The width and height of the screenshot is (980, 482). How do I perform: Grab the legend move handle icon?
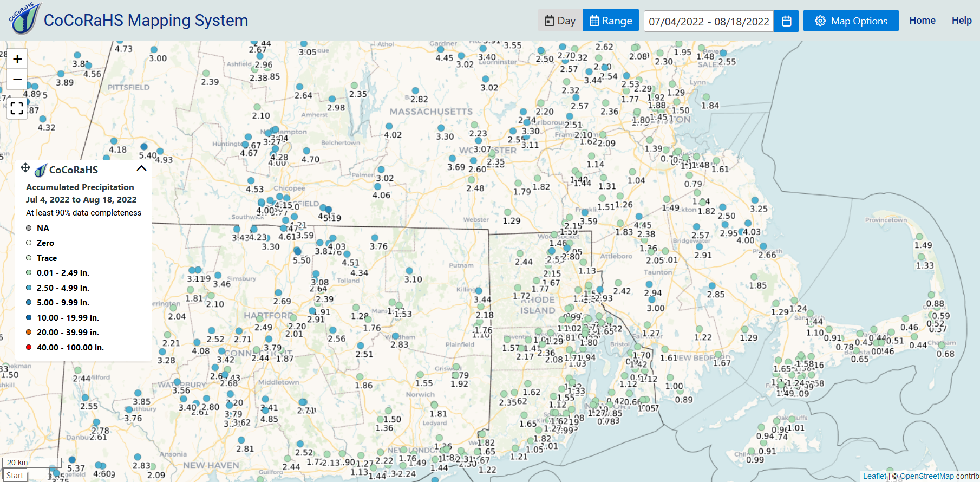25,167
